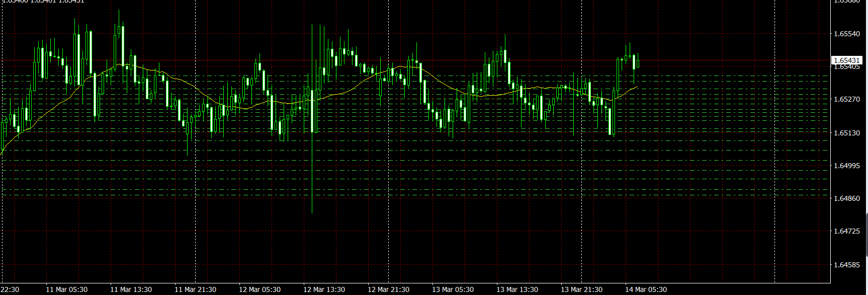Screen dimensions: 868x295
Task: Click the 14 Mar 05:30 time label
Action: (x=646, y=289)
